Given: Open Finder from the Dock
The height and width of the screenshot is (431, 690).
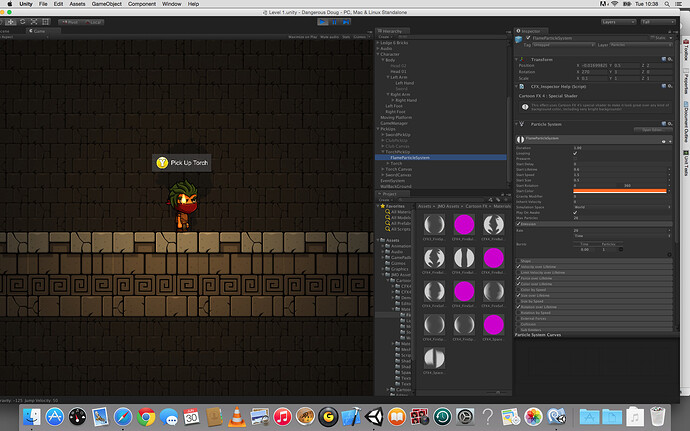Looking at the screenshot, I should click(32, 416).
